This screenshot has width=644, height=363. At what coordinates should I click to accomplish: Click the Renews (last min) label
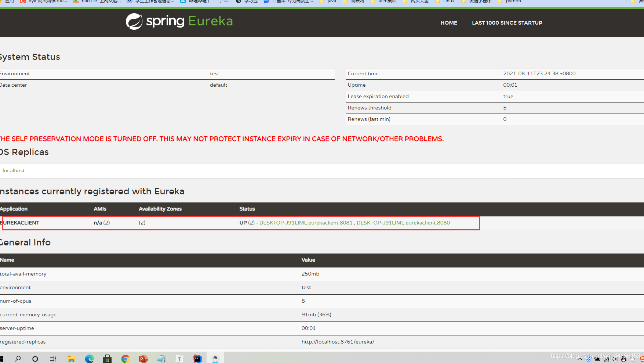(369, 119)
